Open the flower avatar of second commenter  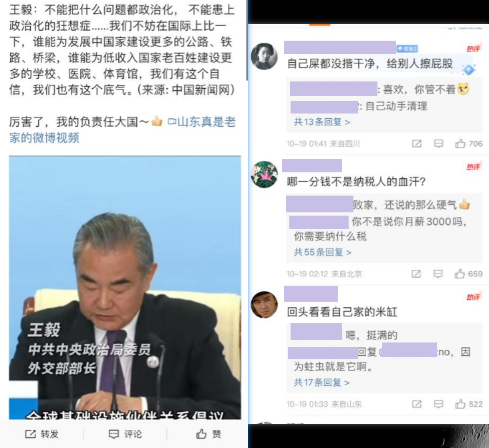(264, 174)
